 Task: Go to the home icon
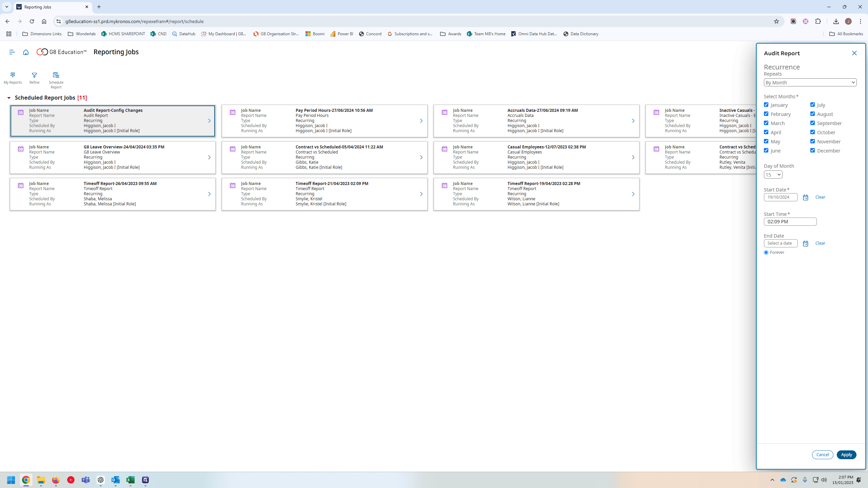point(26,52)
